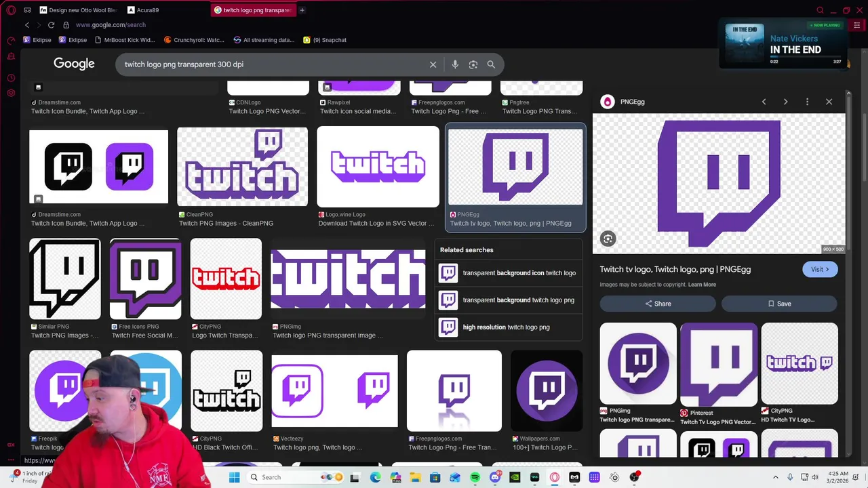The width and height of the screenshot is (868, 488).
Task: Open Similar PNG black outline Twitch thumbnail
Action: pos(64,279)
